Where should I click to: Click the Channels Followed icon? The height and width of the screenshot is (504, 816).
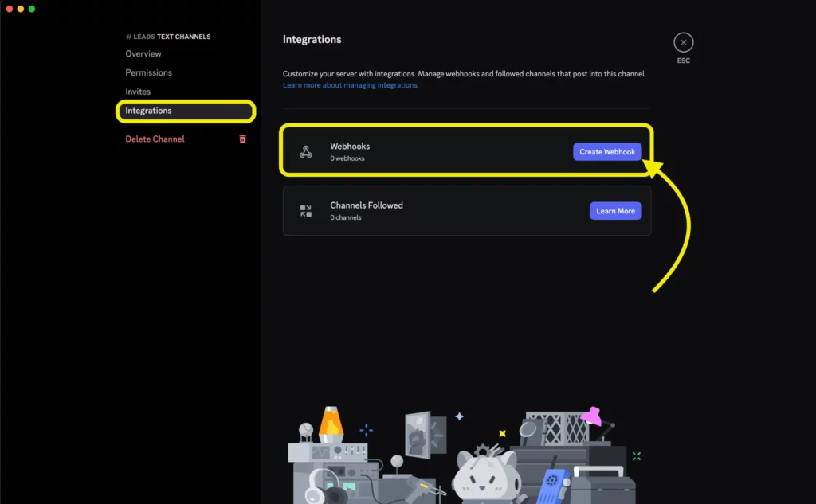305,210
